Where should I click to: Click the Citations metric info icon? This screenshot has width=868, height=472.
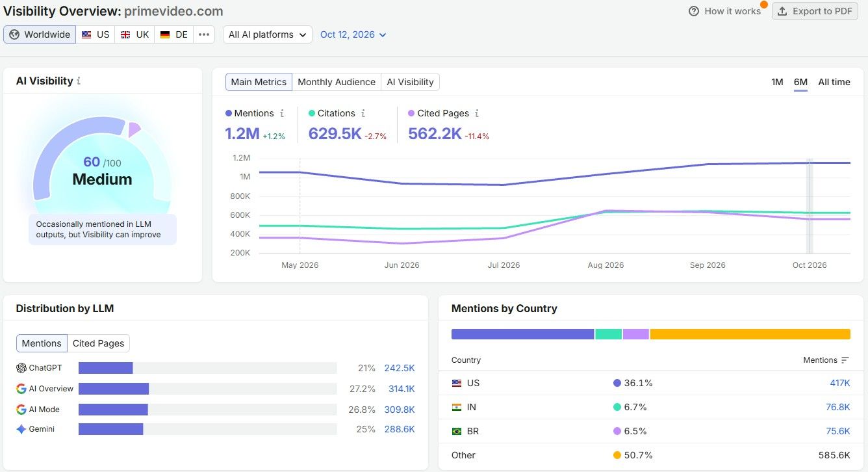click(363, 113)
